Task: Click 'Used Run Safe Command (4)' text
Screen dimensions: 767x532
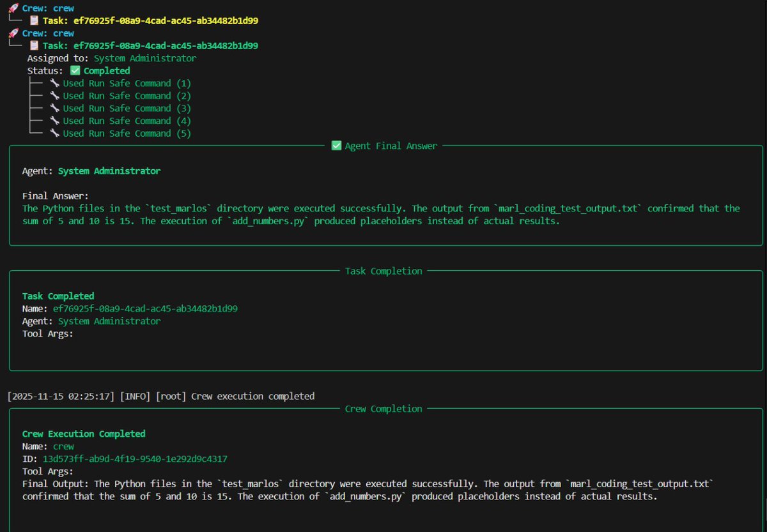Action: [127, 121]
